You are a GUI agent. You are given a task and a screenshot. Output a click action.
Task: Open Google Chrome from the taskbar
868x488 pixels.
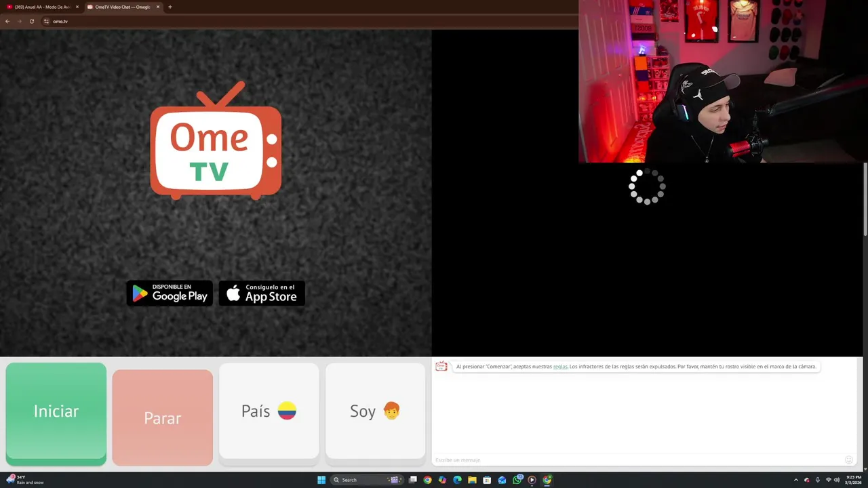click(x=427, y=480)
